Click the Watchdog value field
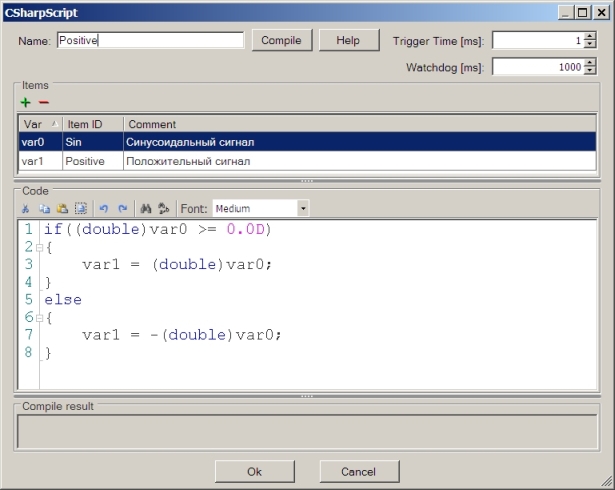 point(538,67)
